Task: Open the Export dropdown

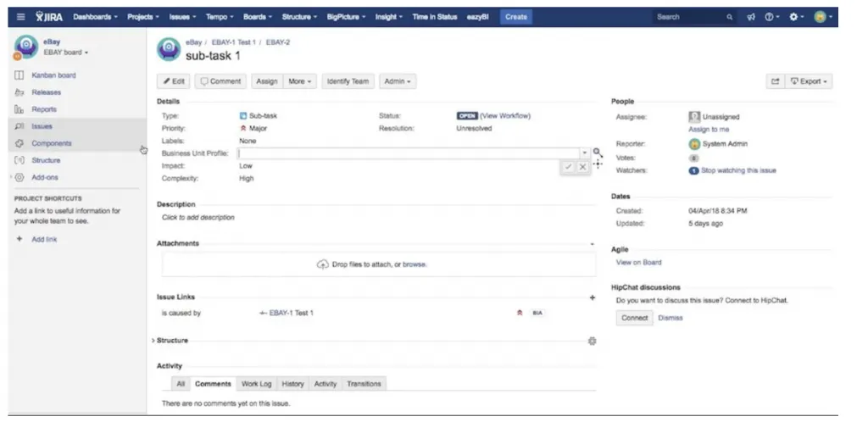Action: click(x=809, y=81)
